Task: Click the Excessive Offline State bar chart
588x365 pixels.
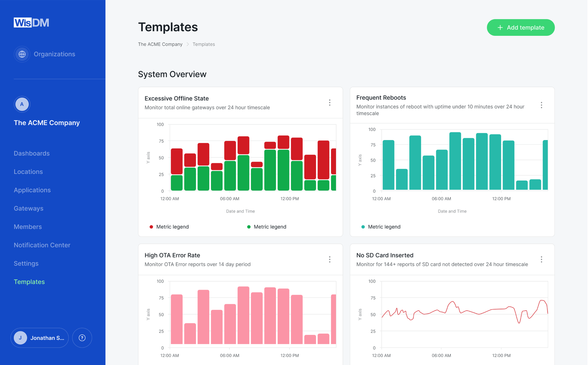Action: coord(253,158)
